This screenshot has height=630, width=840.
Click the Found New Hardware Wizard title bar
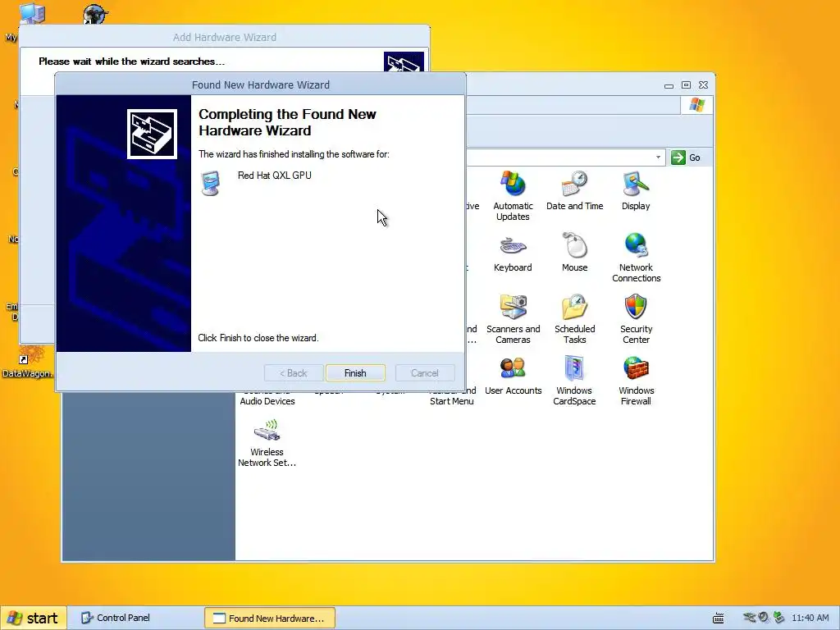(x=260, y=84)
